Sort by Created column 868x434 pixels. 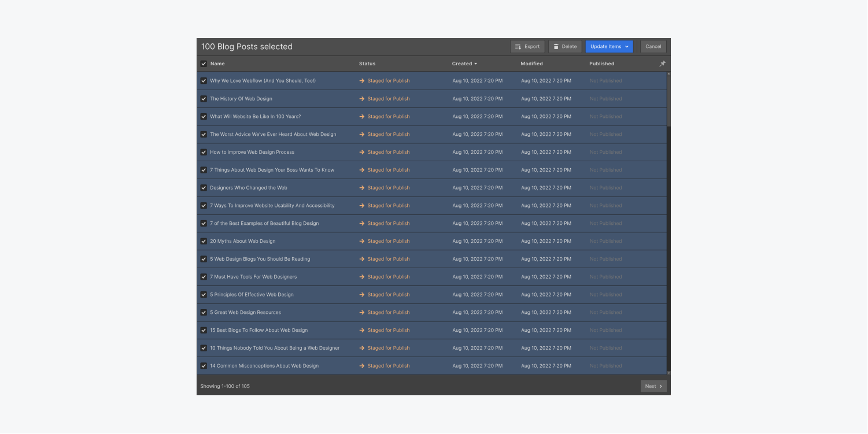464,64
